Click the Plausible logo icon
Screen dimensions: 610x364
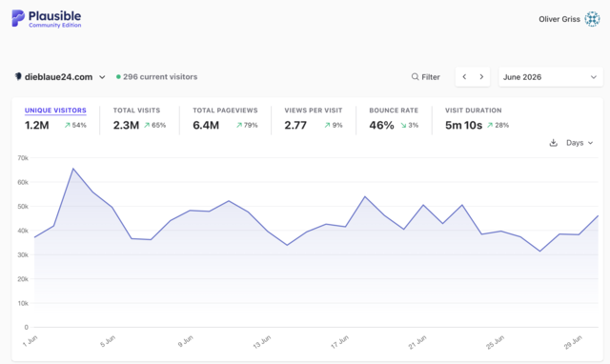[18, 18]
